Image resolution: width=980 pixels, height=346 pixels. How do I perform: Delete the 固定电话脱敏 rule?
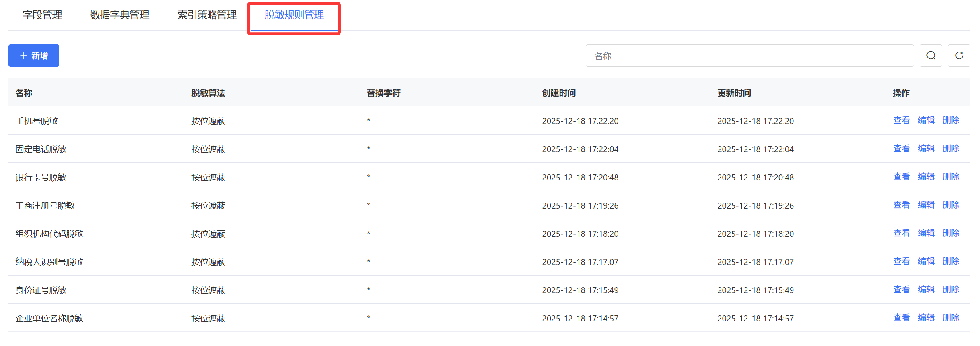click(951, 149)
